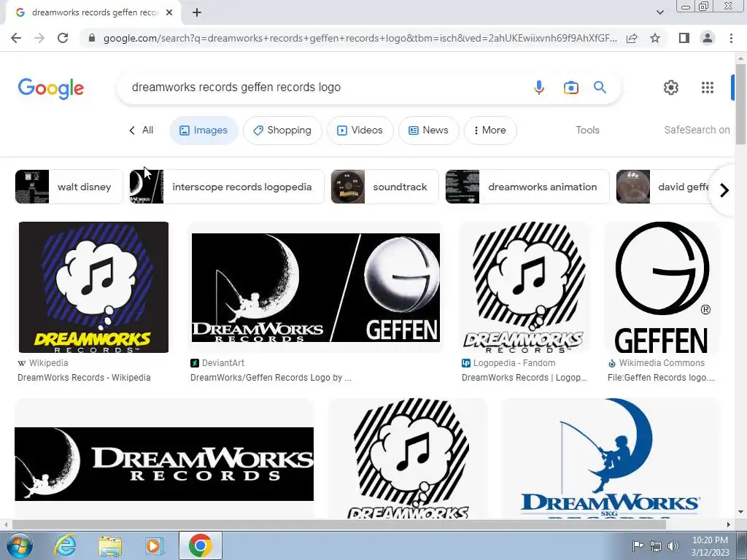This screenshot has width=747, height=560.
Task: Click into the search query field
Action: 324,87
